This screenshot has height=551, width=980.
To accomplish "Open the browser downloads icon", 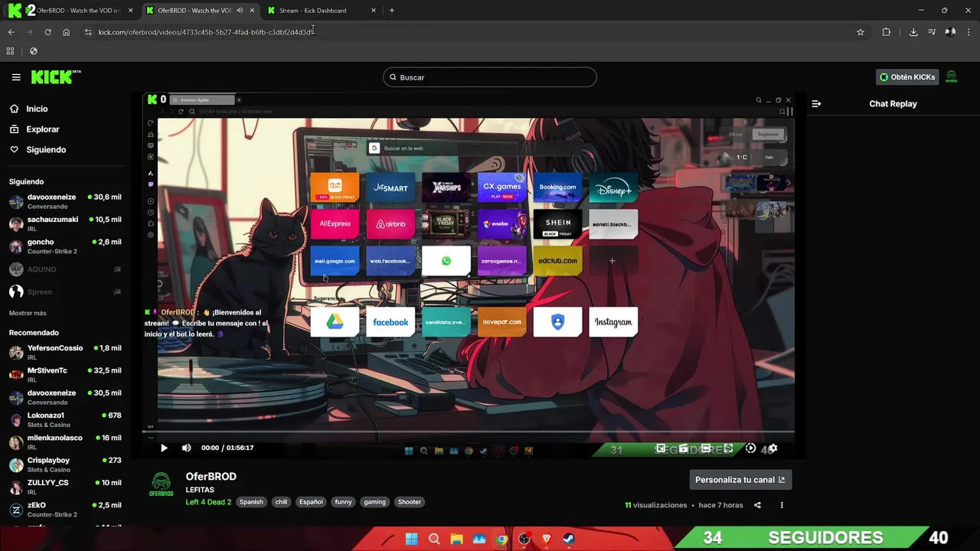I will pyautogui.click(x=913, y=32).
